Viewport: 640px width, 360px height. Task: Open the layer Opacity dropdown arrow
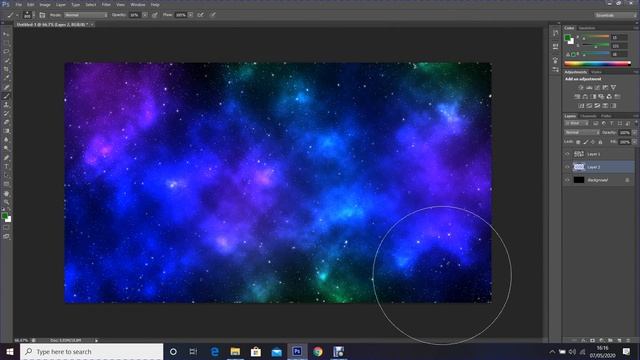coord(634,133)
